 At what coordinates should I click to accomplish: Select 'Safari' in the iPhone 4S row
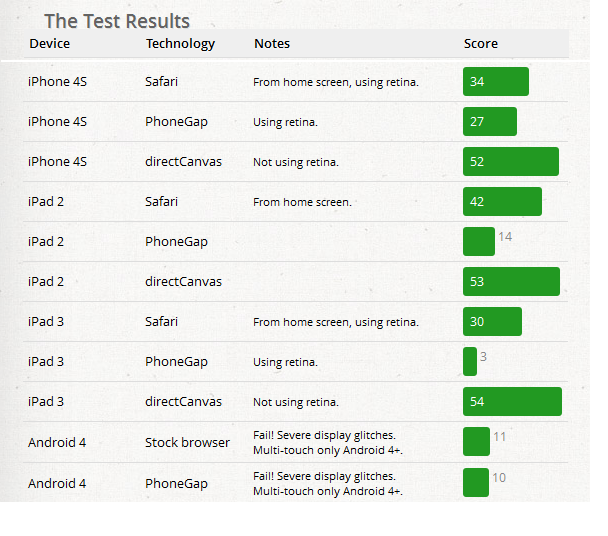pos(161,82)
